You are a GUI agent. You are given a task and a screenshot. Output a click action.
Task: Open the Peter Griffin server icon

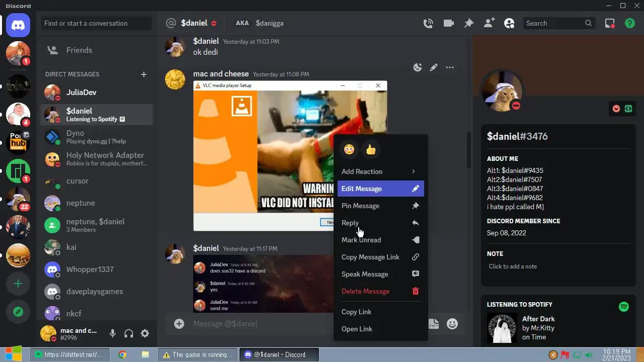coord(18,114)
